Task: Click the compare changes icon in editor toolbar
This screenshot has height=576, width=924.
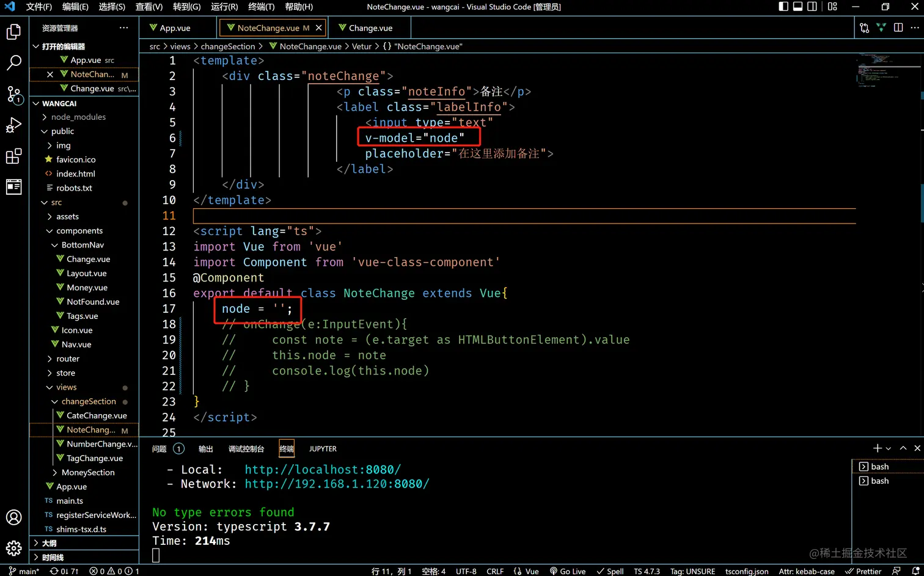Action: tap(864, 28)
